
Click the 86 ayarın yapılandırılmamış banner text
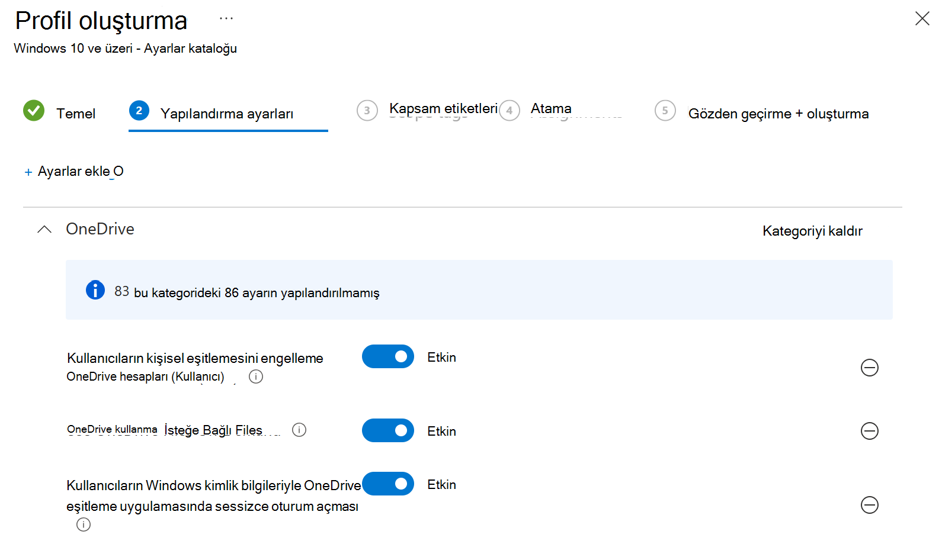click(x=247, y=292)
